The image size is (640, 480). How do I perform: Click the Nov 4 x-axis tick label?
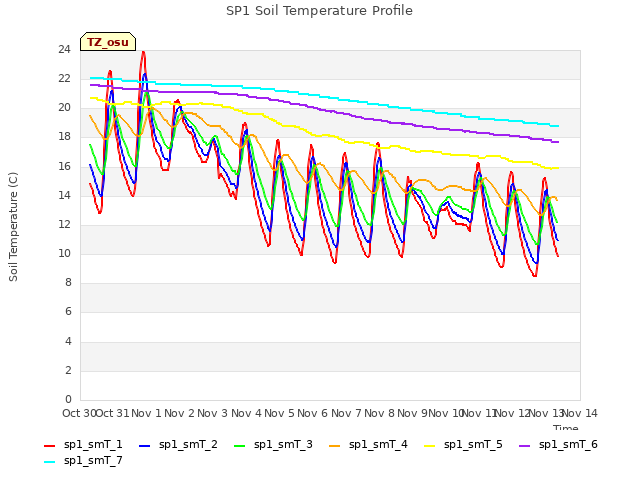[246, 413]
